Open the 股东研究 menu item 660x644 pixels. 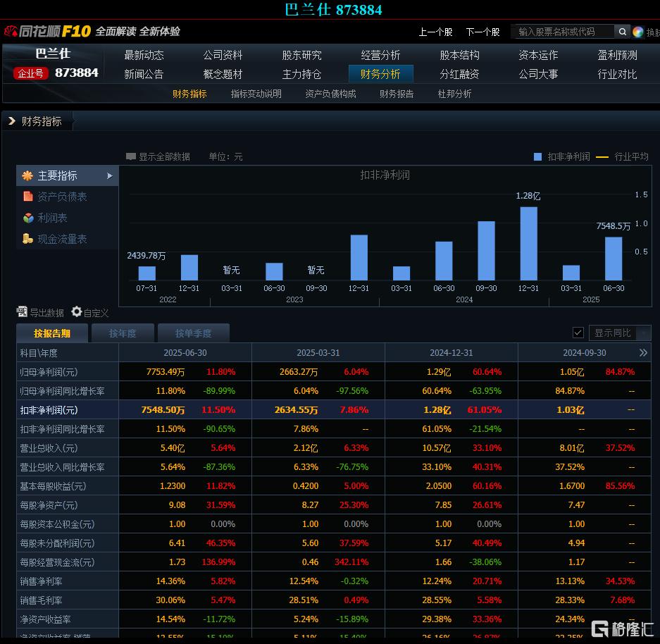coord(301,55)
